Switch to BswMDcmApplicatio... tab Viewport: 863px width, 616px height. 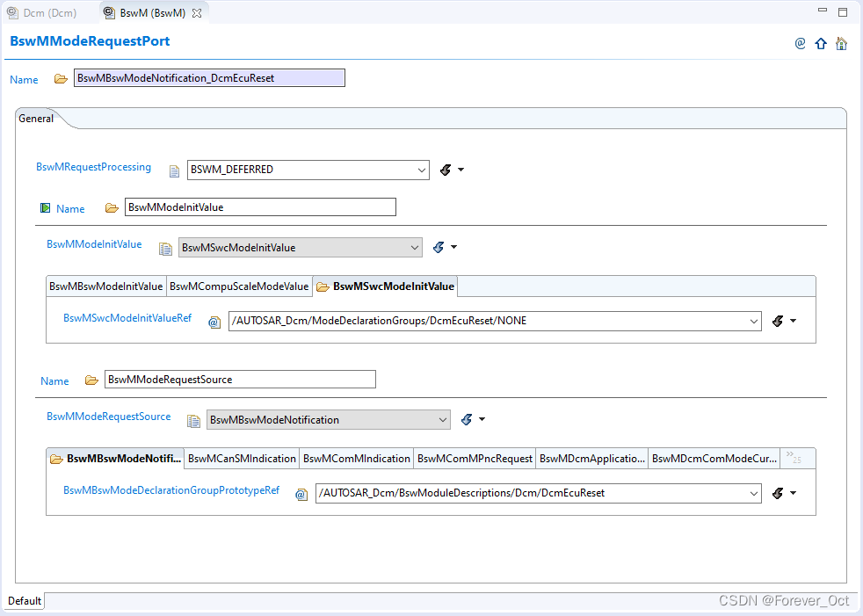point(592,459)
